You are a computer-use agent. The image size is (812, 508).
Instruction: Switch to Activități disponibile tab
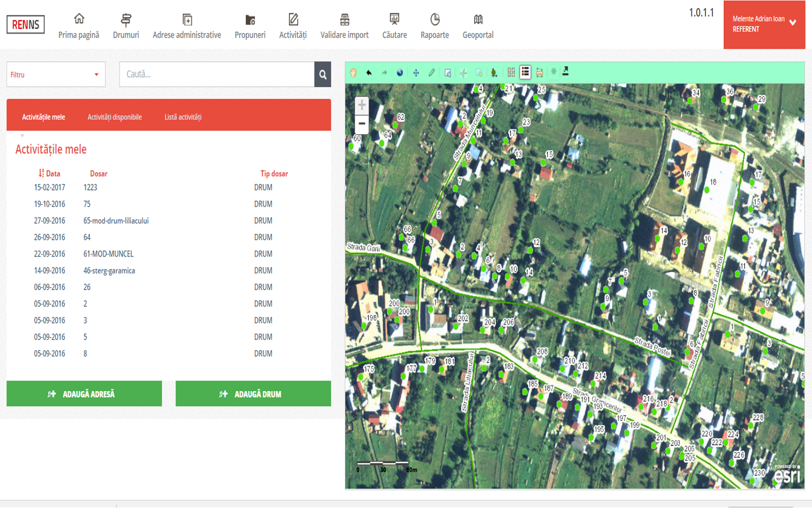coord(115,117)
